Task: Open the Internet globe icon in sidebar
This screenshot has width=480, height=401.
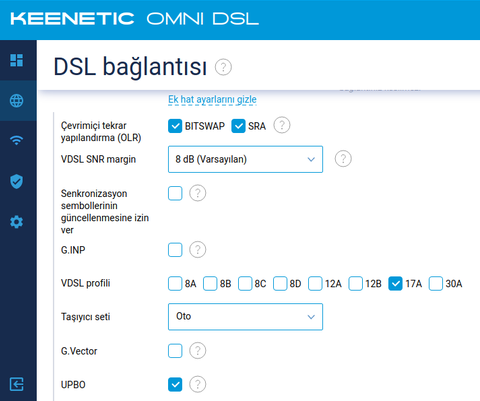Action: (16, 101)
